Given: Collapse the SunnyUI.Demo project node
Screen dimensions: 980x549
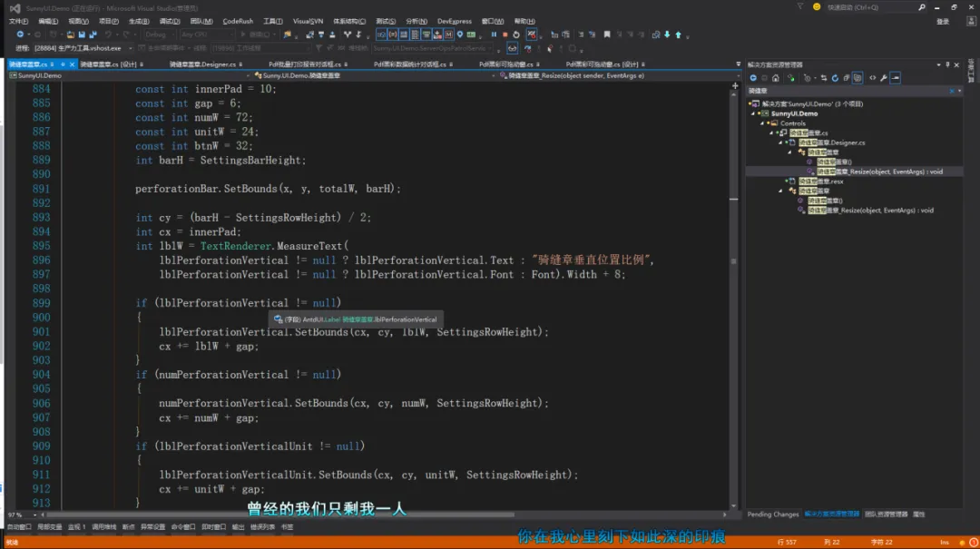Looking at the screenshot, I should pyautogui.click(x=754, y=113).
